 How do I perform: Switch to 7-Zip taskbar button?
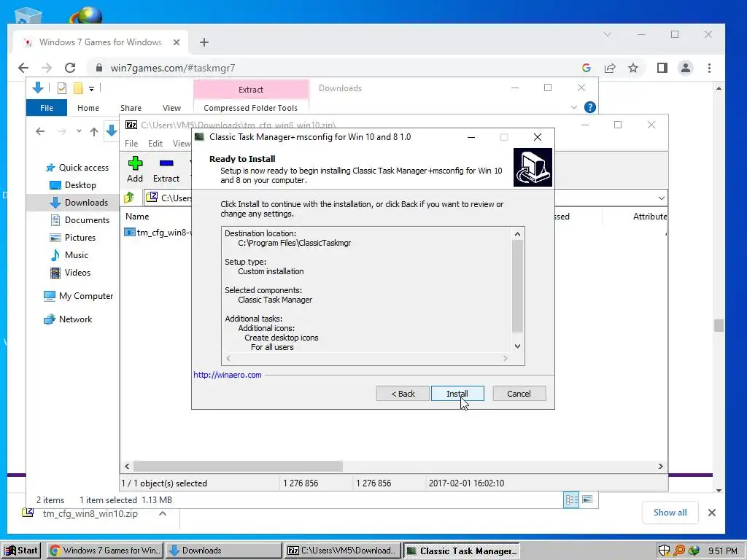(x=343, y=551)
